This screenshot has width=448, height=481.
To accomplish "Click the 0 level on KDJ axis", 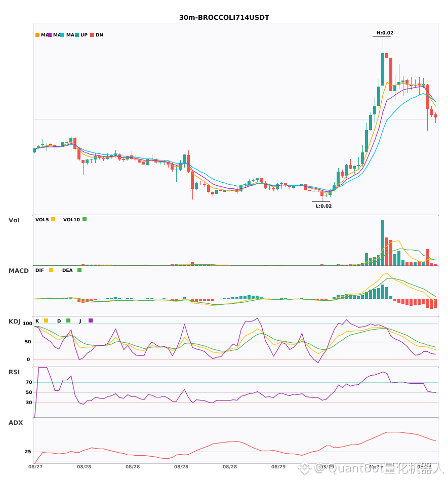I will point(28,359).
